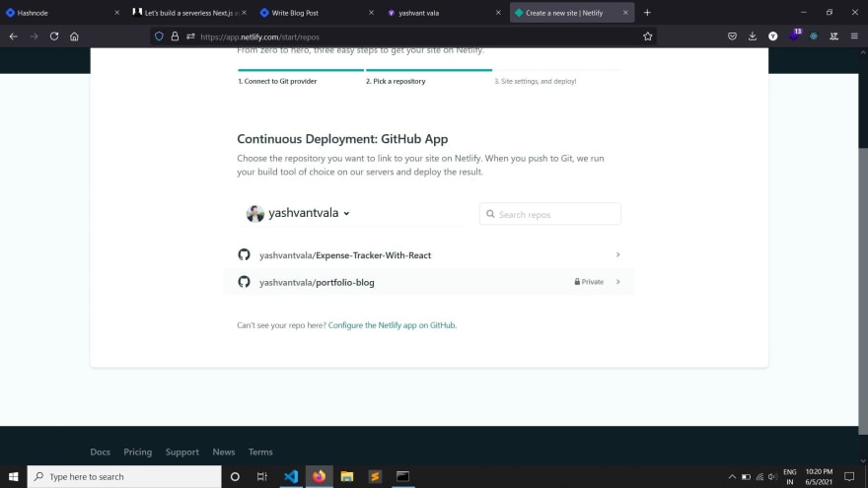
Task: Open the Windows Start menu
Action: [x=13, y=476]
